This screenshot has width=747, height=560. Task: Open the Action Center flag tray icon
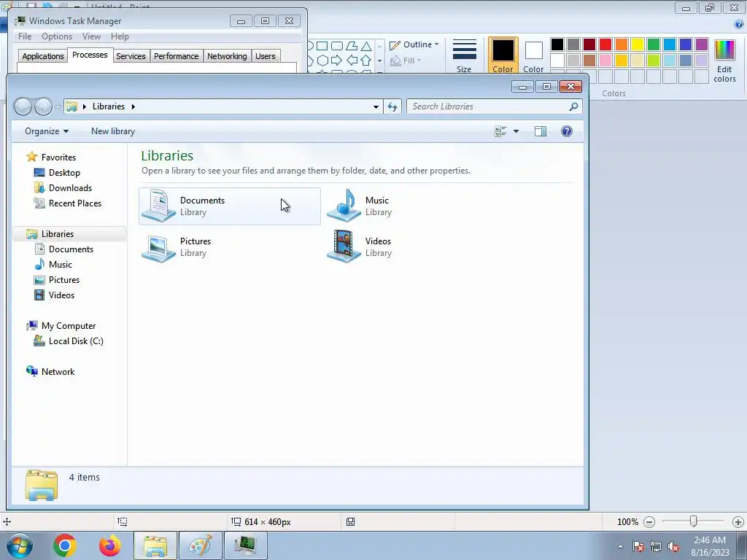pyautogui.click(x=638, y=547)
